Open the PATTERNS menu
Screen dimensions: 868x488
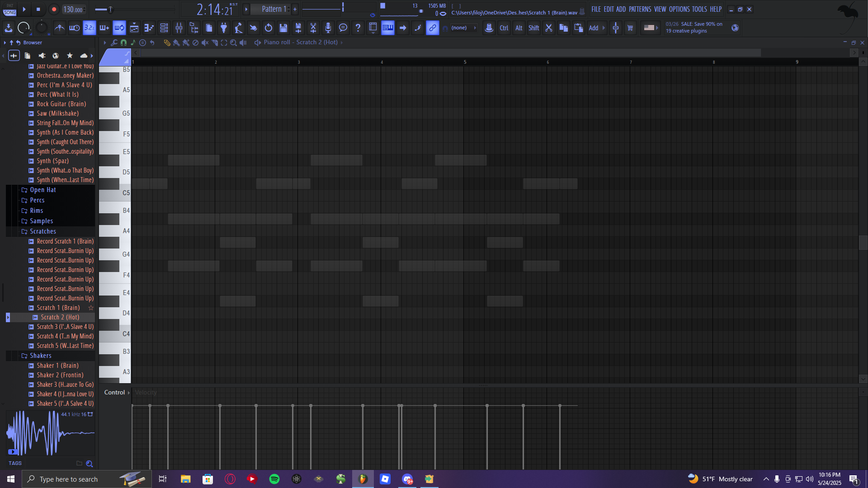pos(640,9)
